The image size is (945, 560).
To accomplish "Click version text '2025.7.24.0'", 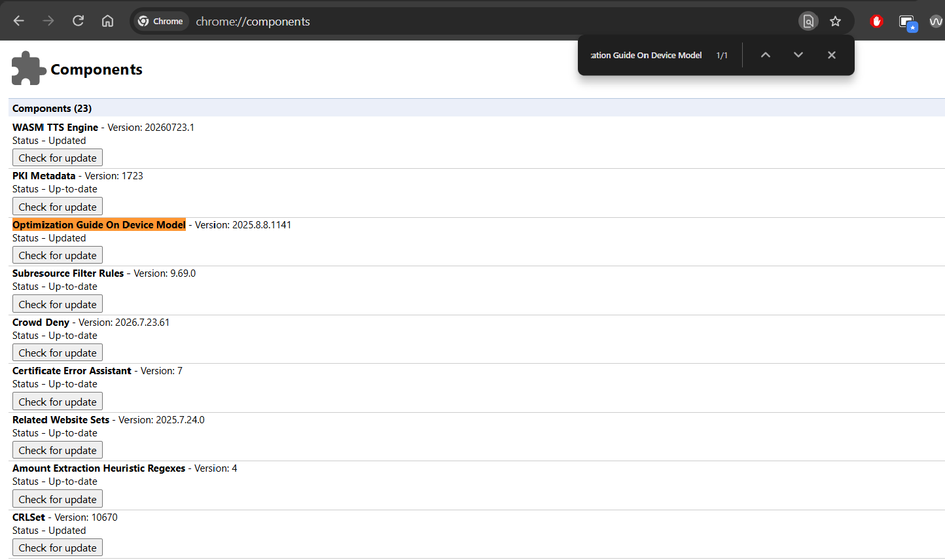I will pos(180,419).
